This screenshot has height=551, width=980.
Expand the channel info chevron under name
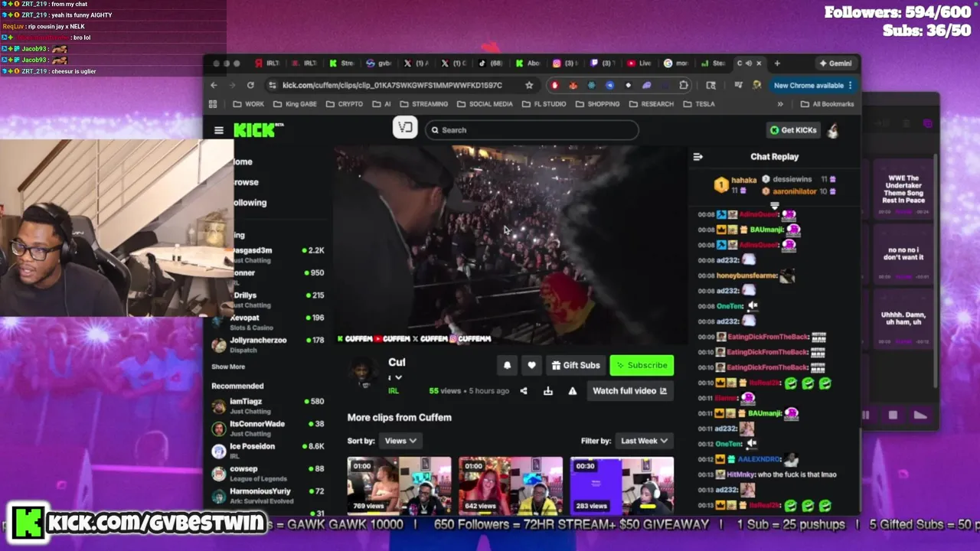[x=398, y=377]
